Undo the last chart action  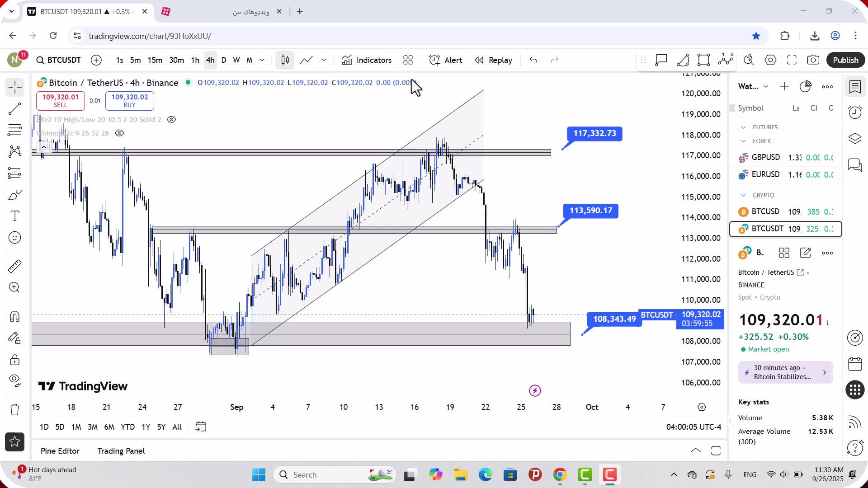[x=533, y=60]
